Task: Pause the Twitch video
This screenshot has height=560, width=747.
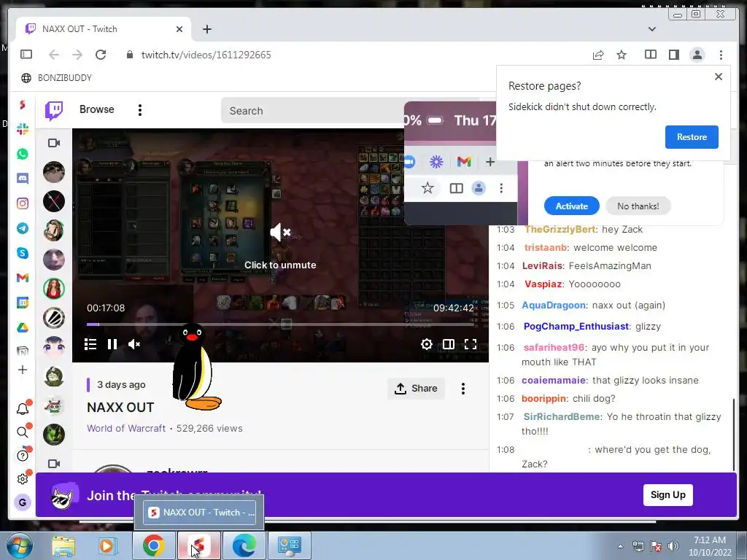Action: pos(112,344)
